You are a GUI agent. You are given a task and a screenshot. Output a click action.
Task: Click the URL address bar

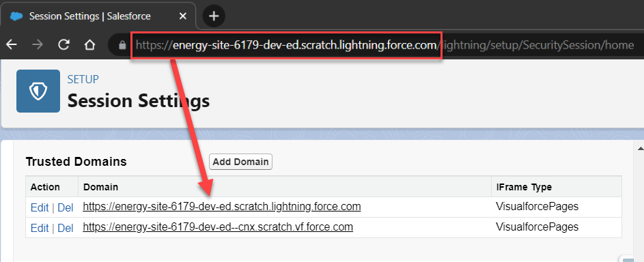click(376, 45)
